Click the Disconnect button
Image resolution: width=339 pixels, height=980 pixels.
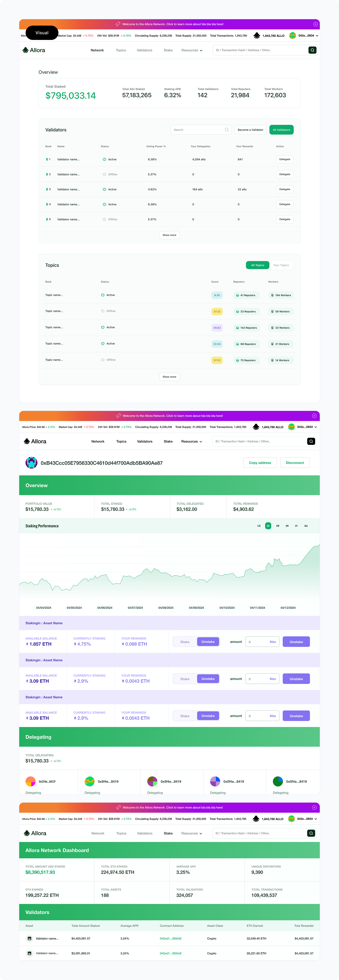tap(295, 463)
